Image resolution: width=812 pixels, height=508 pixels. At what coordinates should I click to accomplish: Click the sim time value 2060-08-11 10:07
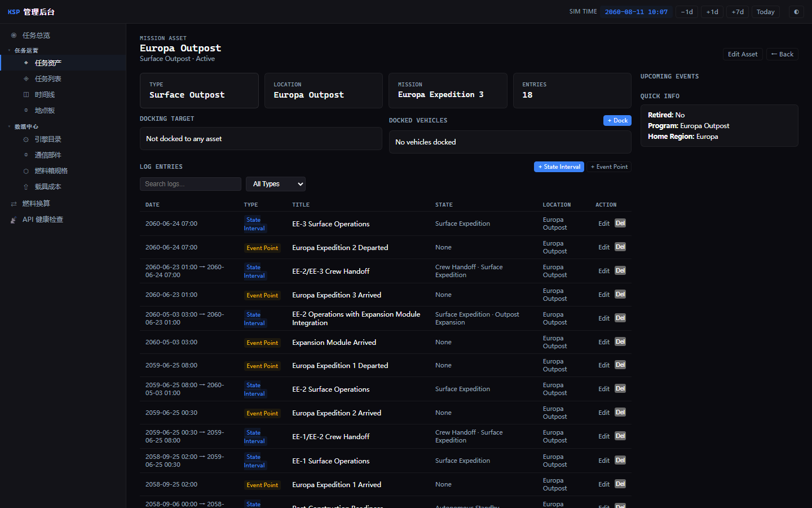[636, 12]
